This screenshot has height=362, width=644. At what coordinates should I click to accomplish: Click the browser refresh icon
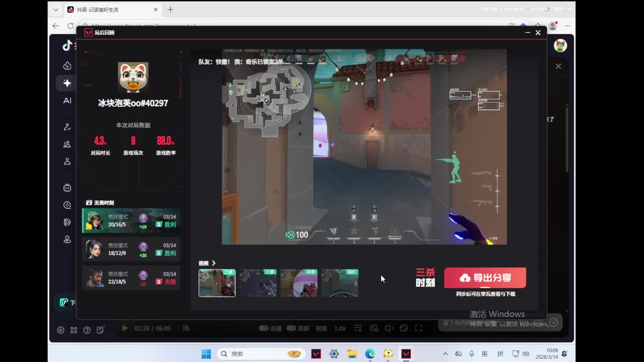[70, 26]
